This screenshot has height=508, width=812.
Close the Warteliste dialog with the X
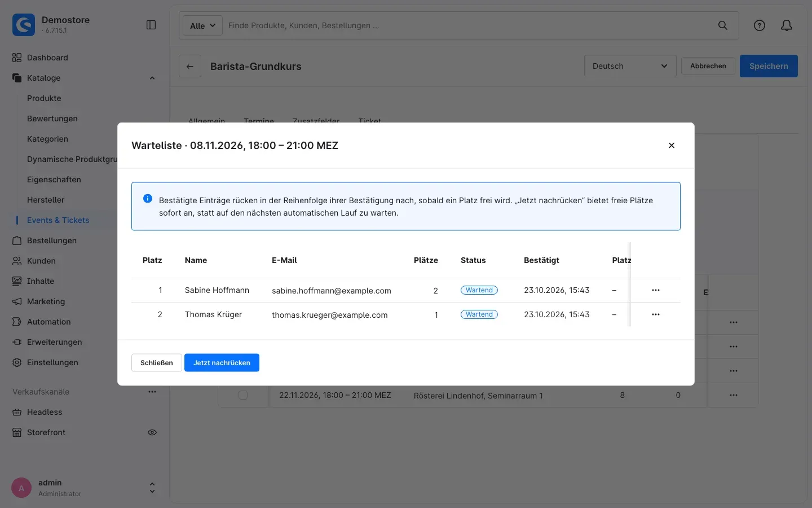pos(672,145)
